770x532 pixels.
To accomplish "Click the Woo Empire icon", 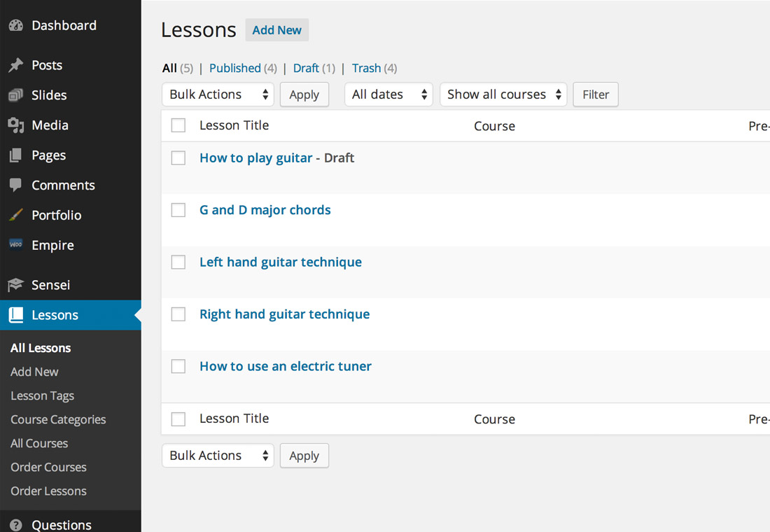I will [15, 244].
